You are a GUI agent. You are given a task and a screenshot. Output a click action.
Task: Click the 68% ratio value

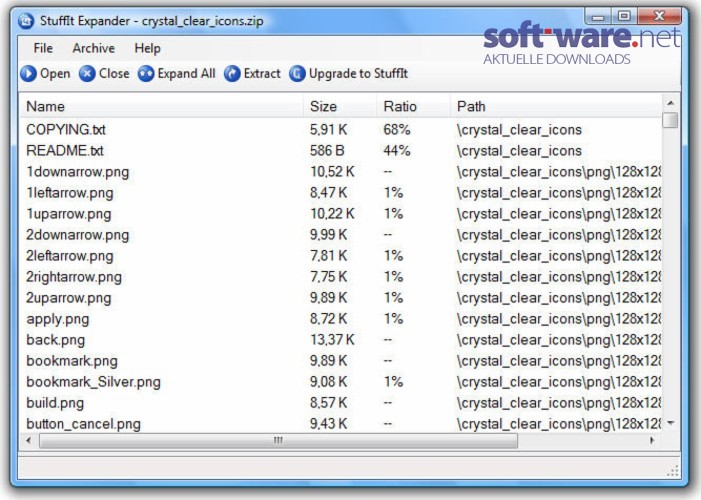pos(397,130)
